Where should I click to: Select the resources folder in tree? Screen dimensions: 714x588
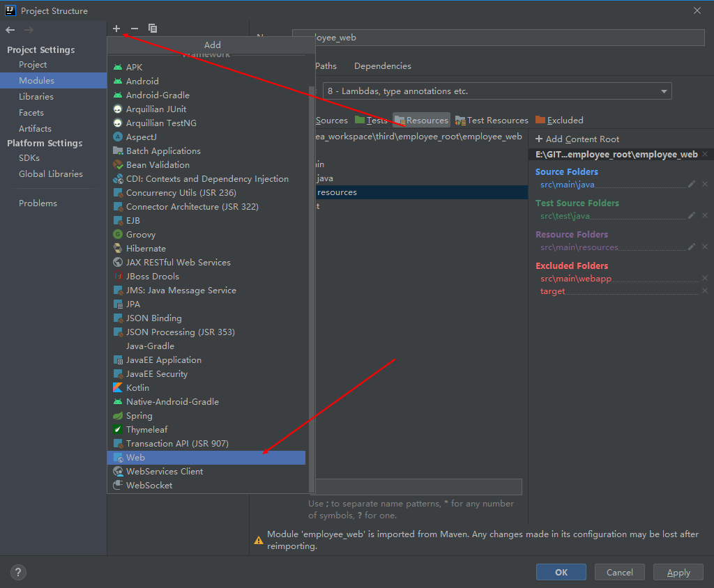click(421, 192)
